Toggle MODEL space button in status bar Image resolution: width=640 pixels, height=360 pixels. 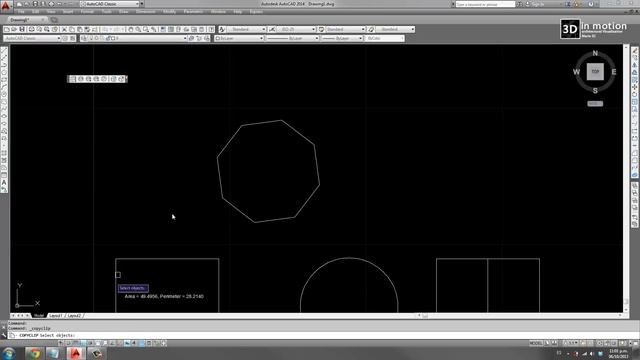click(x=536, y=343)
